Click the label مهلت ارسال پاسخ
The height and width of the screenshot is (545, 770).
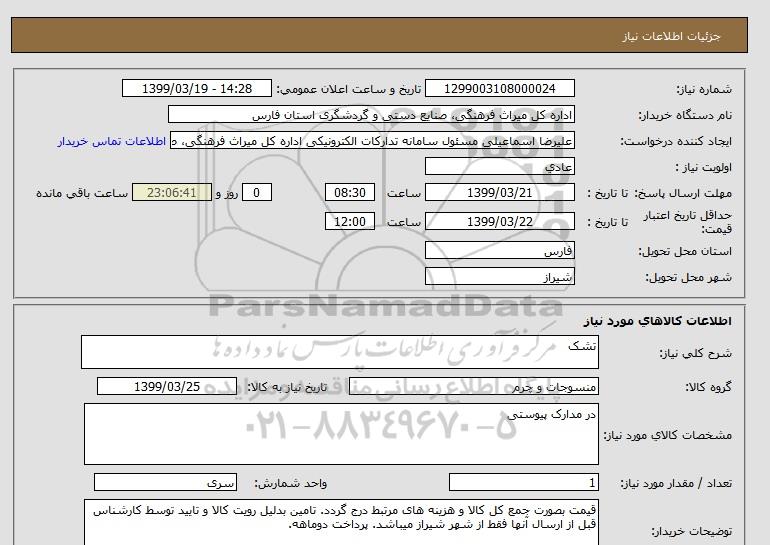point(685,193)
